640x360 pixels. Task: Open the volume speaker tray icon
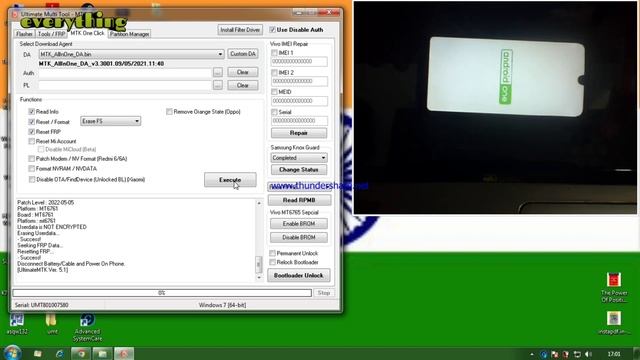[x=588, y=354]
